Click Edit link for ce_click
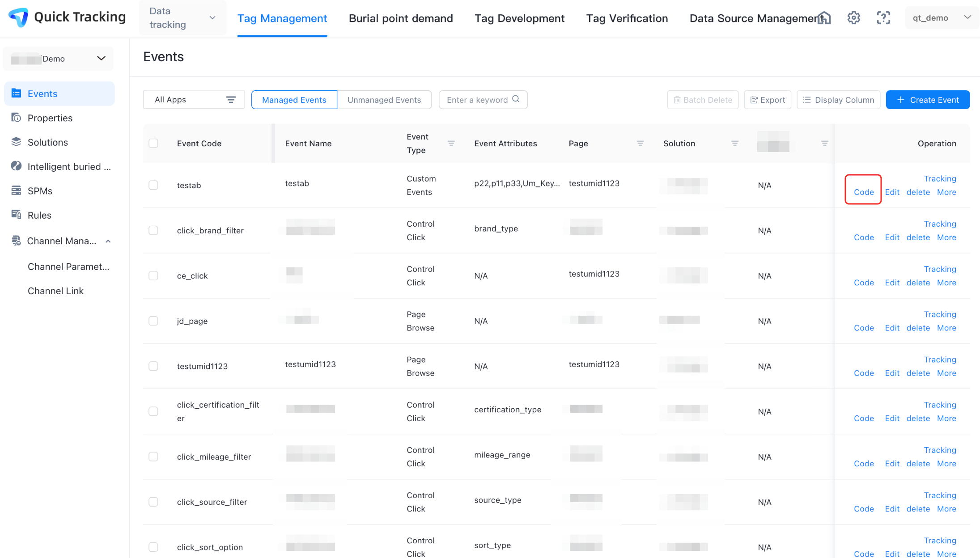980x558 pixels. (x=891, y=283)
